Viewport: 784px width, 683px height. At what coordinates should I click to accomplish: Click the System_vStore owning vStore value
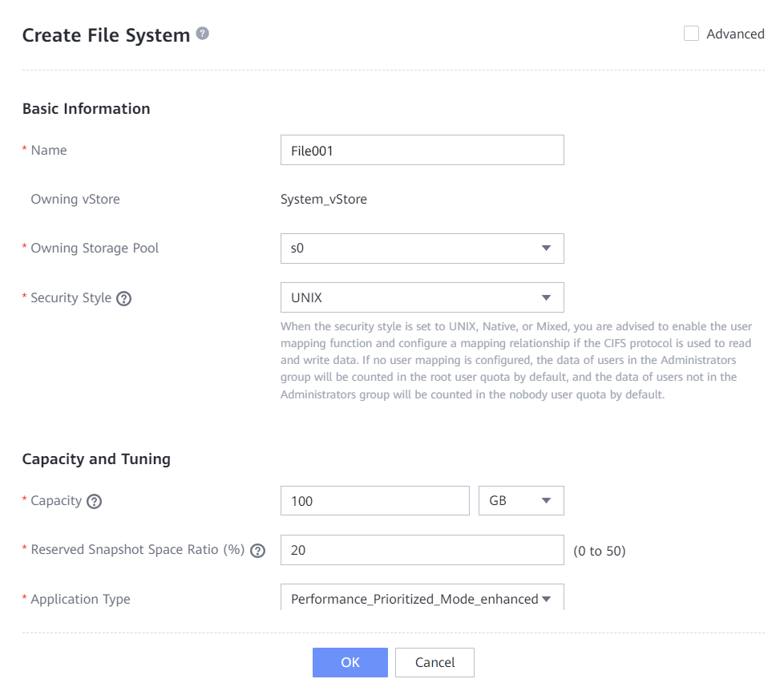click(324, 200)
